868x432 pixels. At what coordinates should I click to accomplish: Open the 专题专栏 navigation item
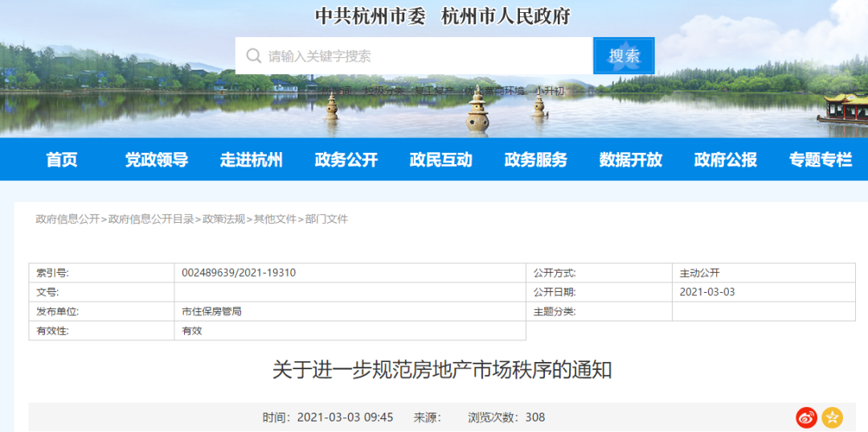[821, 159]
